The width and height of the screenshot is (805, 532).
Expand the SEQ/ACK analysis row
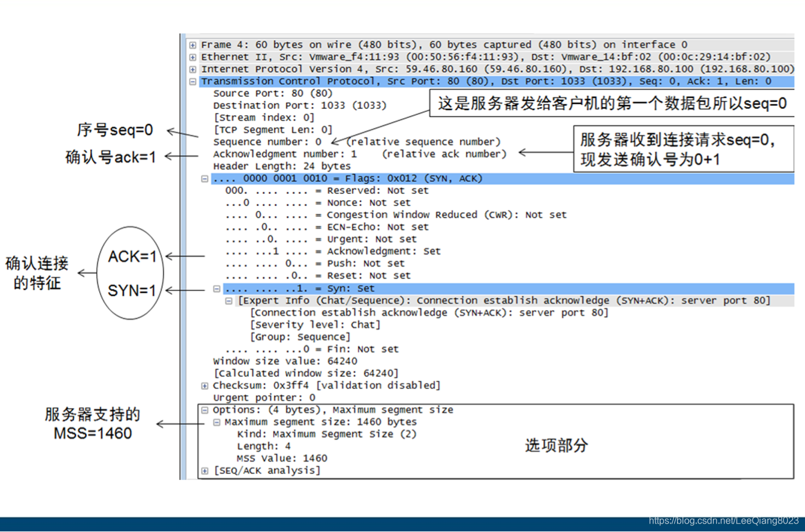point(205,471)
